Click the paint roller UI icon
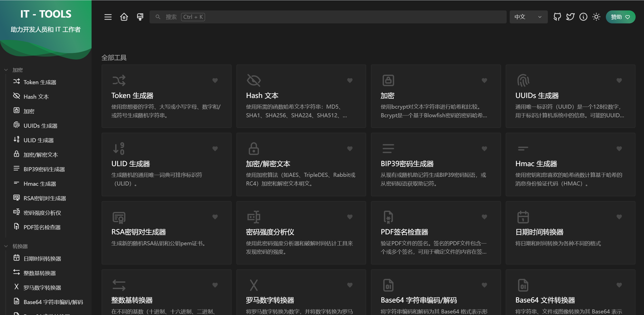The width and height of the screenshot is (644, 315). tap(140, 17)
